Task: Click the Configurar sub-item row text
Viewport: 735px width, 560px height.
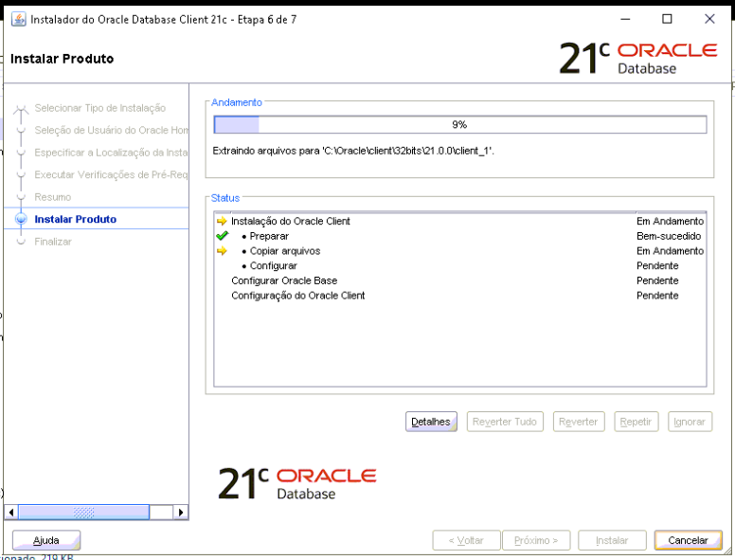Action: coord(274,266)
